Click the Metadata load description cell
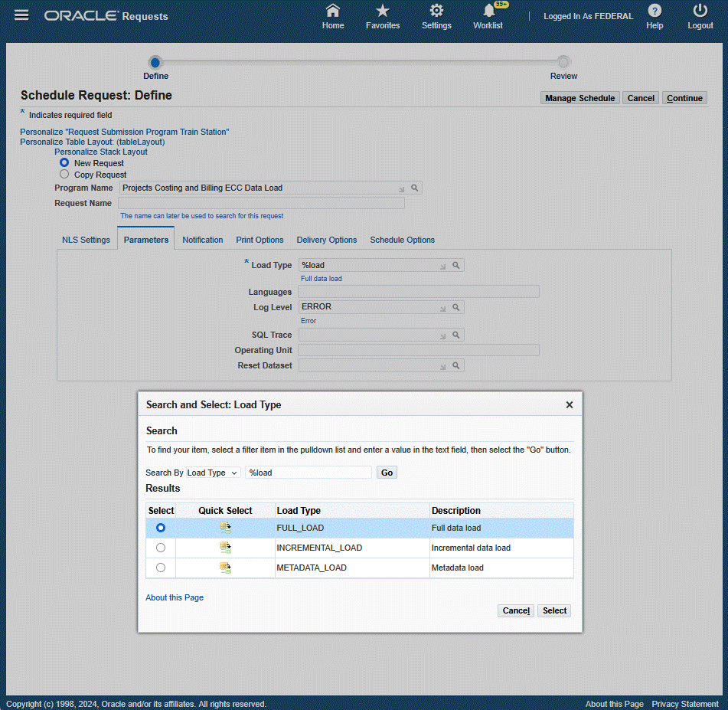The height and width of the screenshot is (710, 728). click(x=501, y=568)
